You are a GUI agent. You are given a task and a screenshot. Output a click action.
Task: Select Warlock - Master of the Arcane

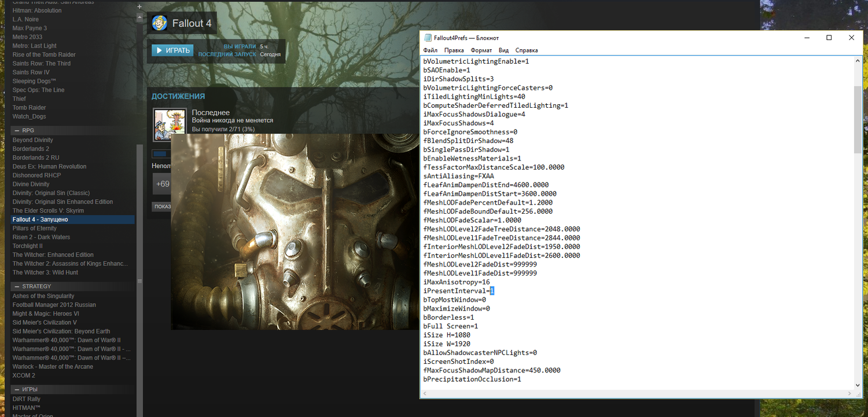[53, 367]
